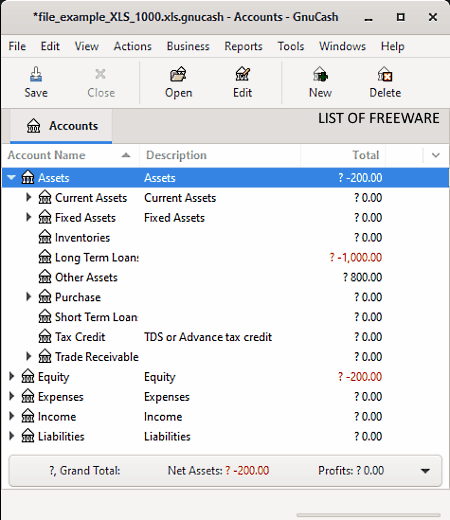Open the Business menu
Image resolution: width=450 pixels, height=520 pixels.
click(x=188, y=46)
